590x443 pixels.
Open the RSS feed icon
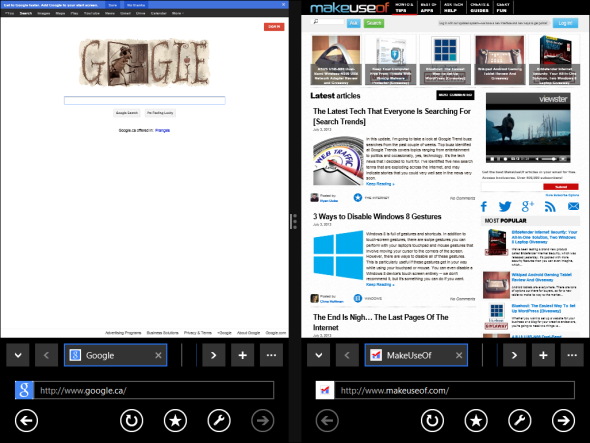[x=550, y=206]
